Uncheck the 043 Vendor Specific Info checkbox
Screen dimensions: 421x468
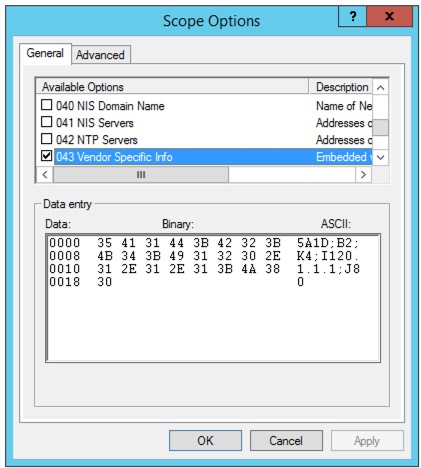[46, 156]
